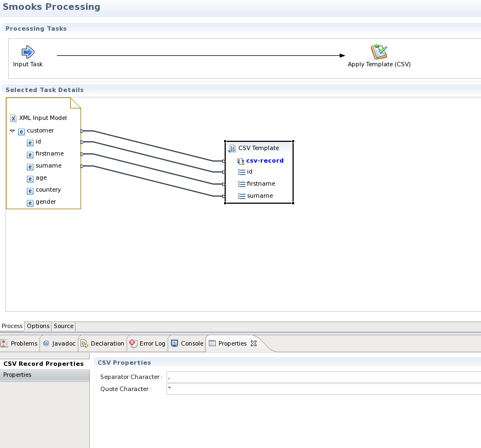The image size is (481, 448).
Task: Click the age element icon
Action: pos(30,179)
